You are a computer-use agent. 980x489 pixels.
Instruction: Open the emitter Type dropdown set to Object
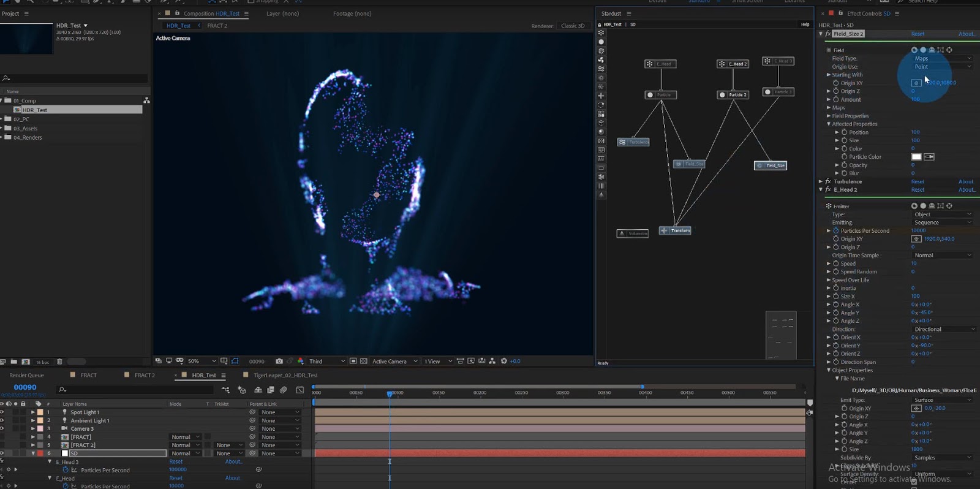click(x=943, y=214)
